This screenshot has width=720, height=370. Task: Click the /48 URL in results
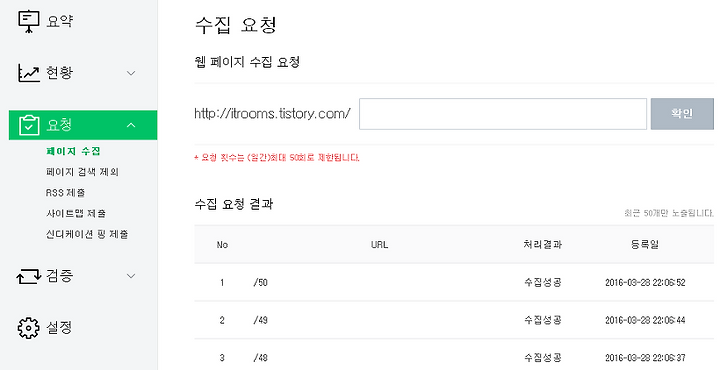[x=260, y=358]
